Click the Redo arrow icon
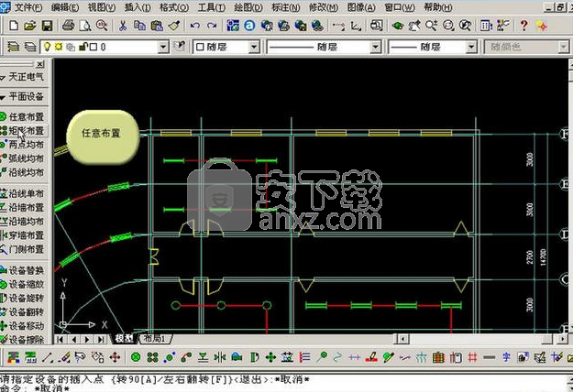 212,26
